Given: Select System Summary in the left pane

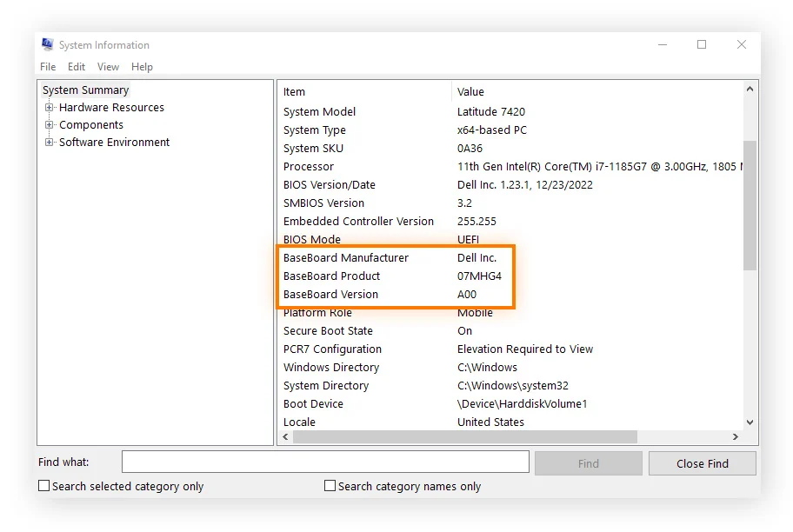Looking at the screenshot, I should 84,90.
